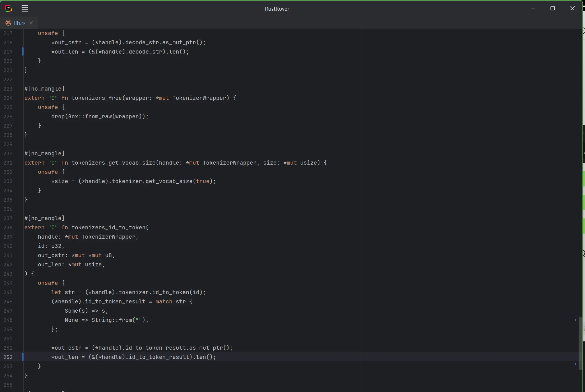Click line number 224 in gutter

(8, 98)
